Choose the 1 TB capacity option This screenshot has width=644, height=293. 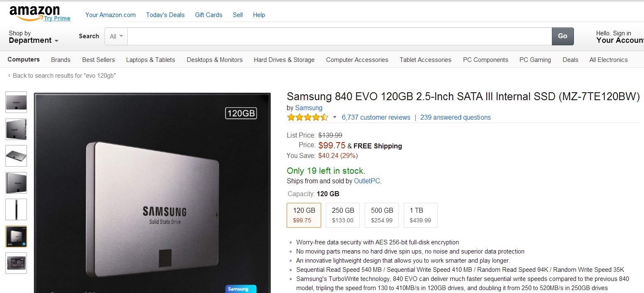pyautogui.click(x=420, y=215)
